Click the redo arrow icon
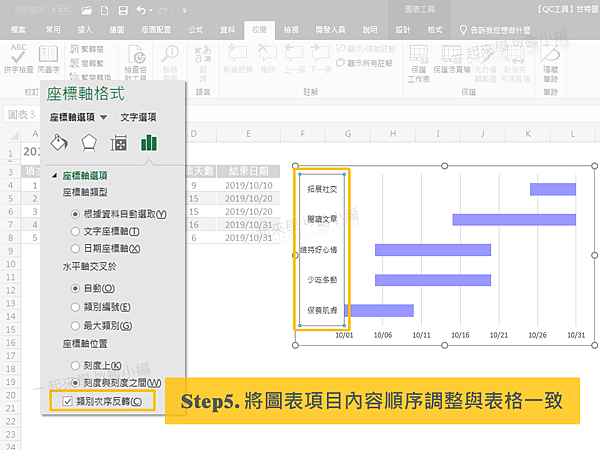Screen dimensions: 600x450 [x=163, y=10]
